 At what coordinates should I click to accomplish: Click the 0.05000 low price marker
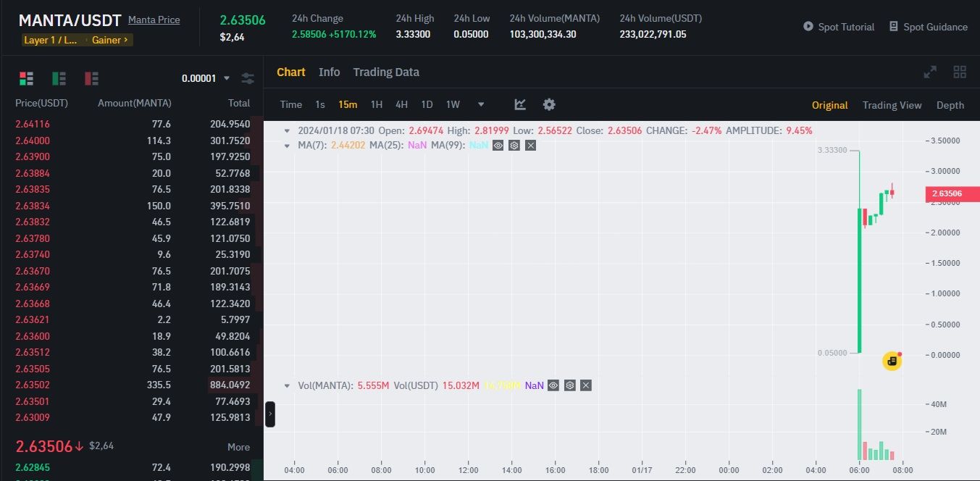click(x=832, y=353)
